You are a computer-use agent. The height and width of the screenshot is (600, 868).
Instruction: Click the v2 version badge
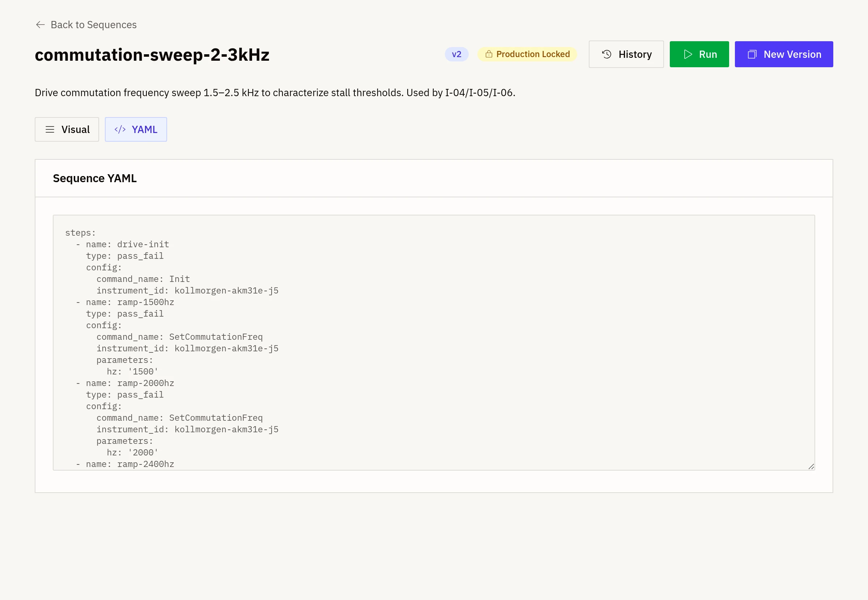point(456,54)
